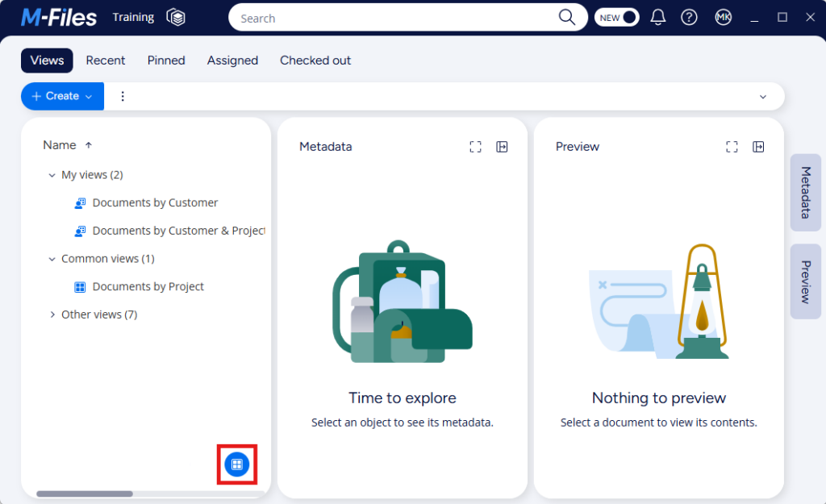This screenshot has width=826, height=504.
Task: Switch to the Checked out tab
Action: tap(315, 60)
